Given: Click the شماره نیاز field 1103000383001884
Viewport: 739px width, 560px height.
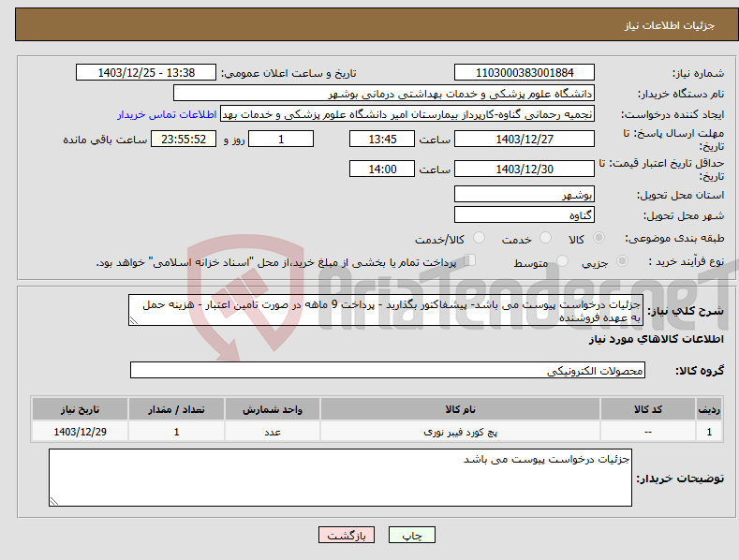Looking at the screenshot, I should coord(525,73).
